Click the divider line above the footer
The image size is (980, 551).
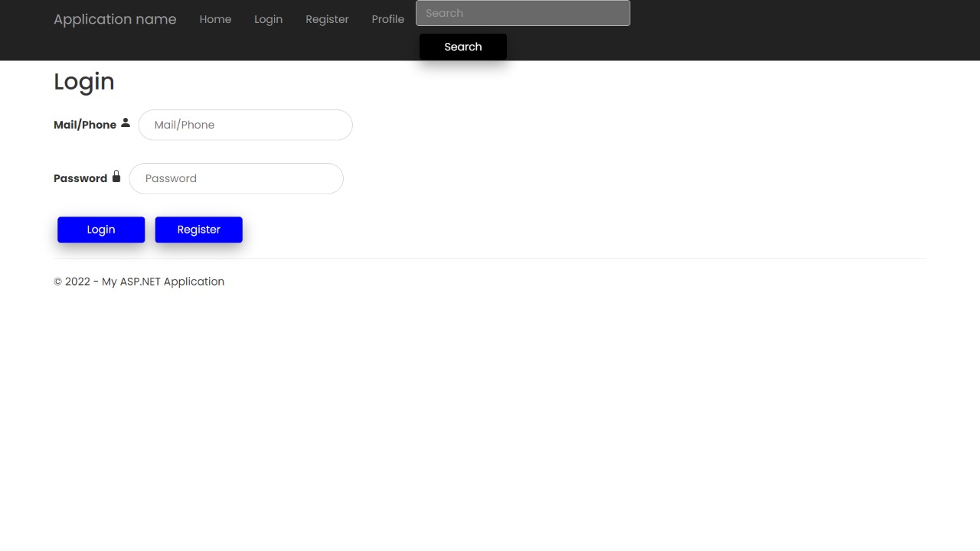[x=490, y=258]
